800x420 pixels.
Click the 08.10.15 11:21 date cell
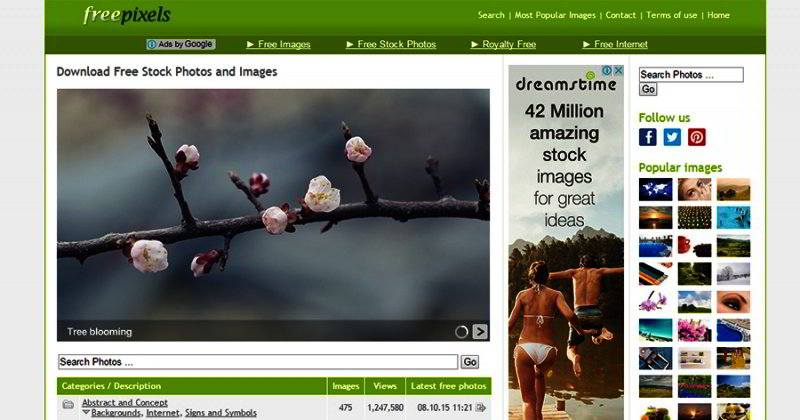click(x=445, y=408)
